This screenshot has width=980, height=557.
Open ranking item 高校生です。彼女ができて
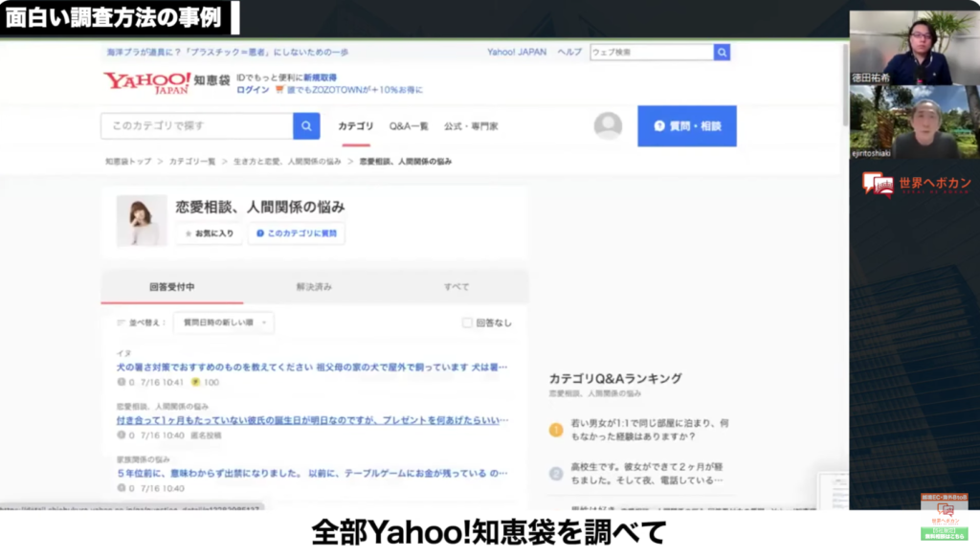pyautogui.click(x=647, y=473)
